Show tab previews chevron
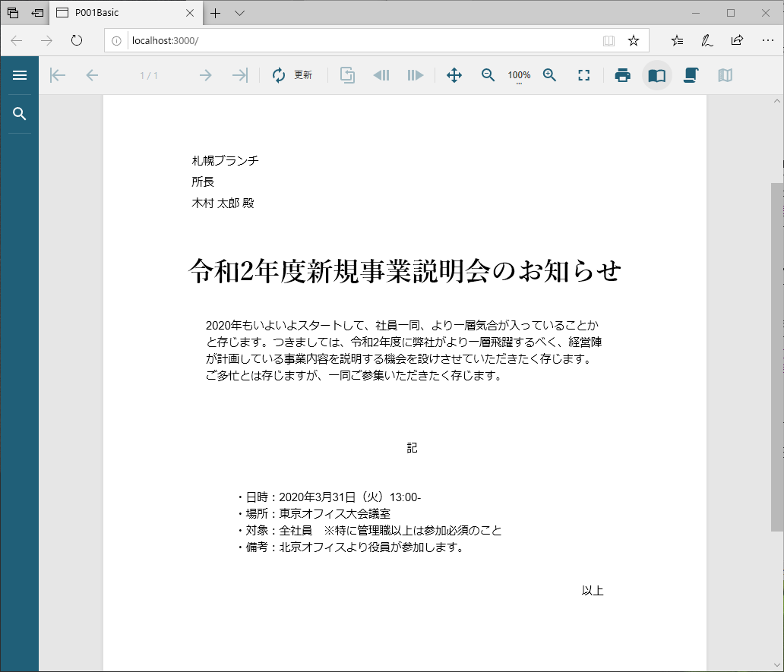The width and height of the screenshot is (784, 672). pyautogui.click(x=239, y=13)
